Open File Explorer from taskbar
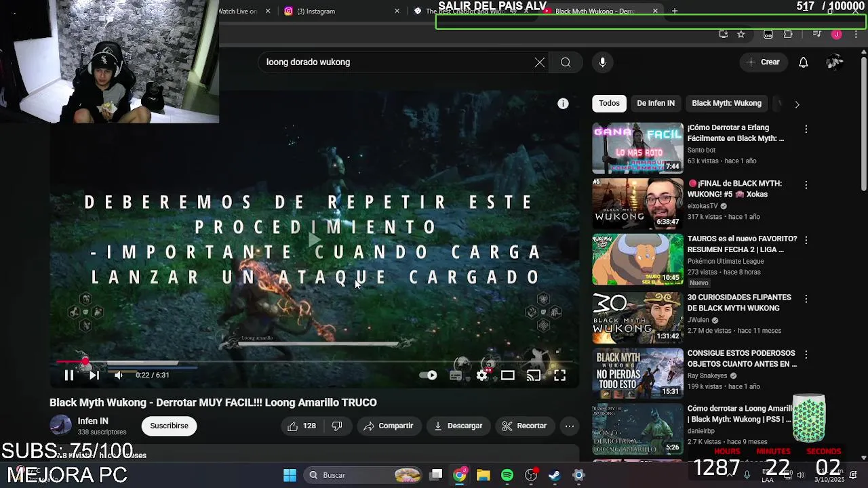 coord(483,475)
